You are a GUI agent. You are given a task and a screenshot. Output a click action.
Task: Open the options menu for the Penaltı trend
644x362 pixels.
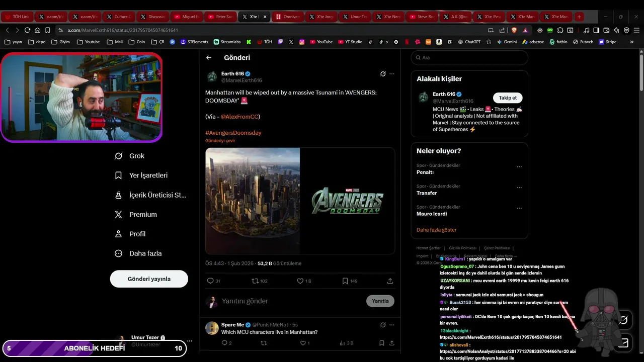[x=519, y=167]
